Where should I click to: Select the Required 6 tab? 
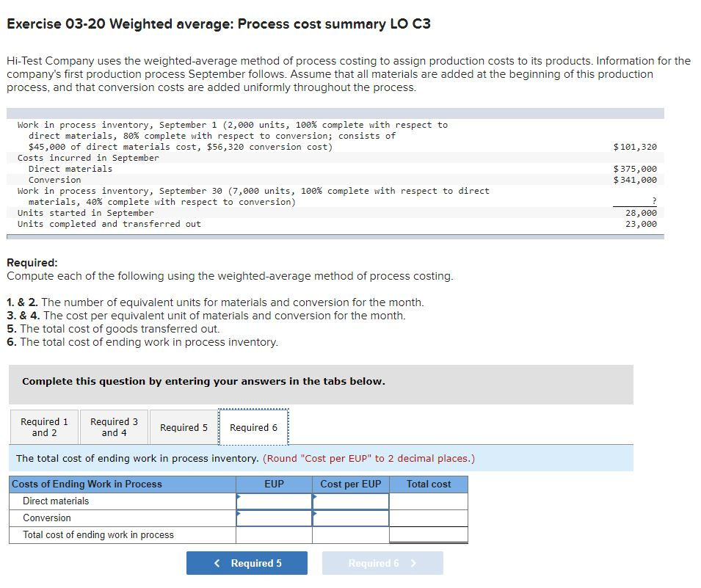[x=253, y=427]
